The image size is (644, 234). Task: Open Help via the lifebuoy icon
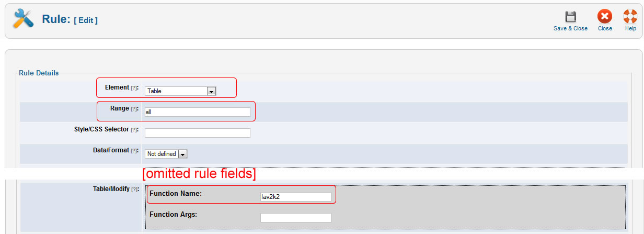click(630, 17)
